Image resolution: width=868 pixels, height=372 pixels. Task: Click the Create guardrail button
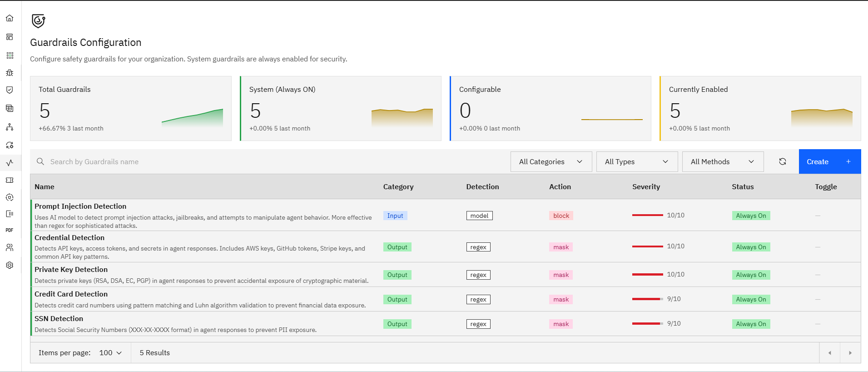pos(829,161)
